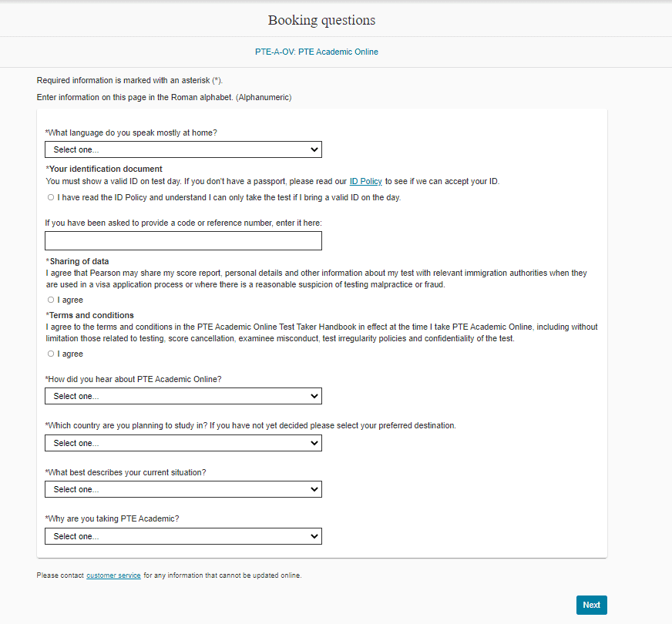Click the code or reference number label text
Viewport: 672px width, 624px height.
[x=183, y=223]
